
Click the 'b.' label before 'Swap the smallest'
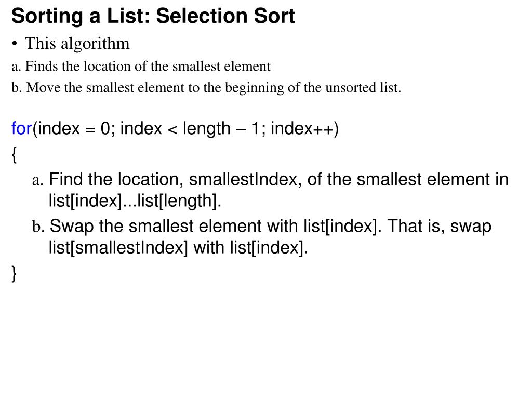[x=38, y=227]
